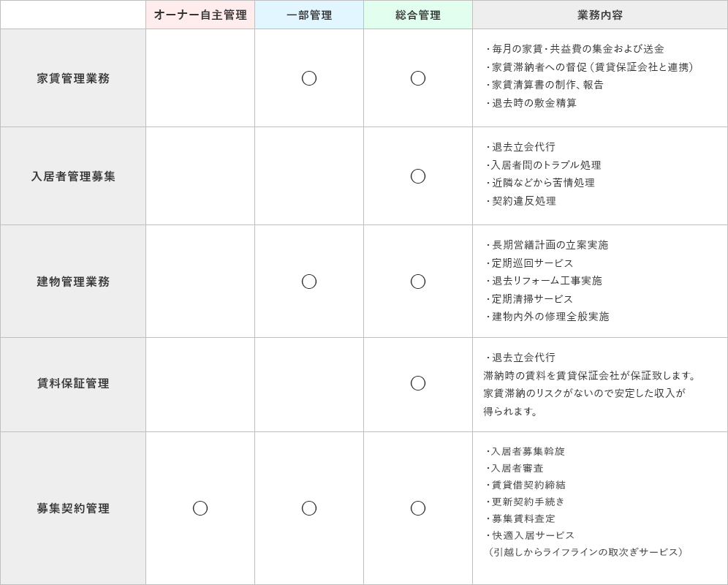Image resolution: width=728 pixels, height=585 pixels.
Task: Select the 一部管理 column header
Action: [x=309, y=15]
